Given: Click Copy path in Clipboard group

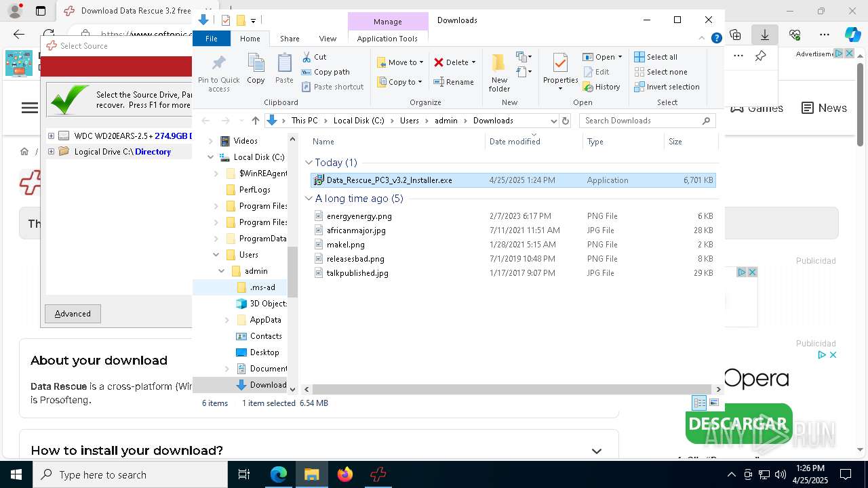Looking at the screenshot, I should [325, 72].
